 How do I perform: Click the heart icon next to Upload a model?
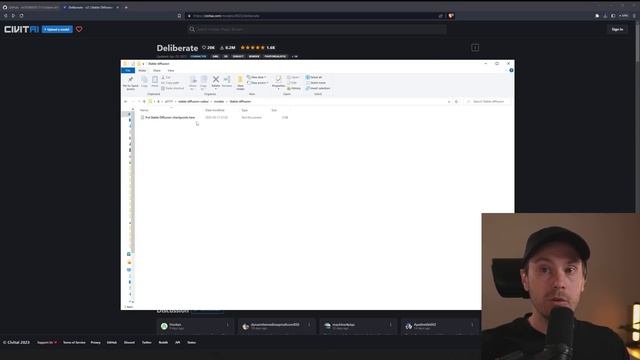(x=79, y=29)
